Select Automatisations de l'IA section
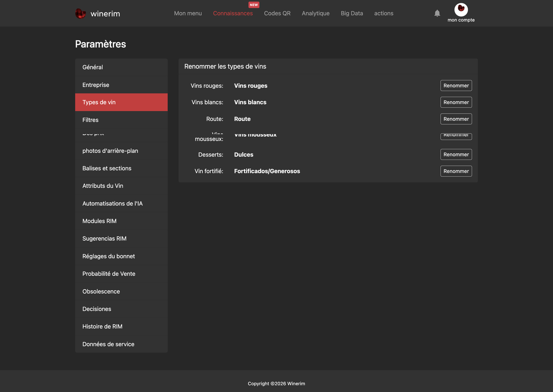The width and height of the screenshot is (553, 392). click(x=121, y=203)
